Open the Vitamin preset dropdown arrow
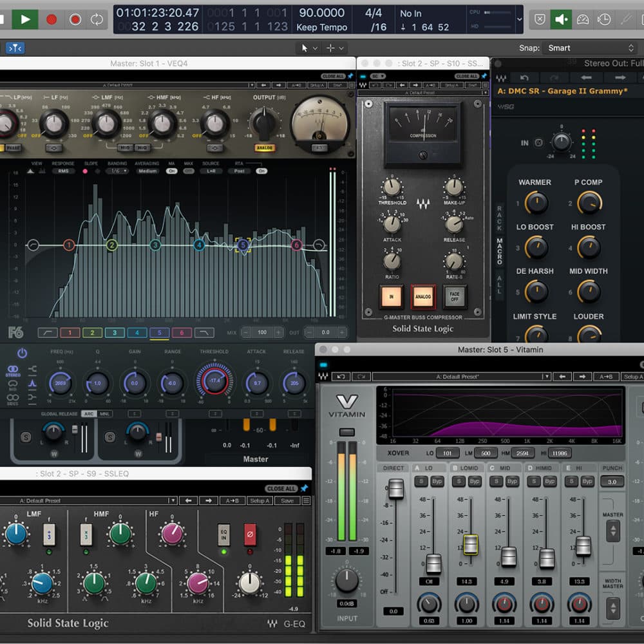 point(546,377)
